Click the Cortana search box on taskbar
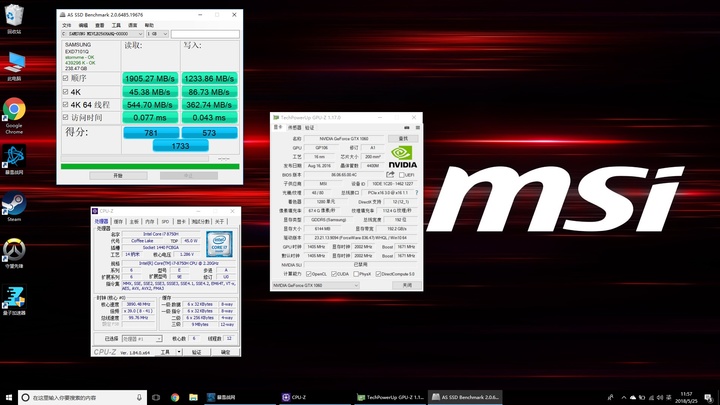Screen dimensions: 720x405 83,397
